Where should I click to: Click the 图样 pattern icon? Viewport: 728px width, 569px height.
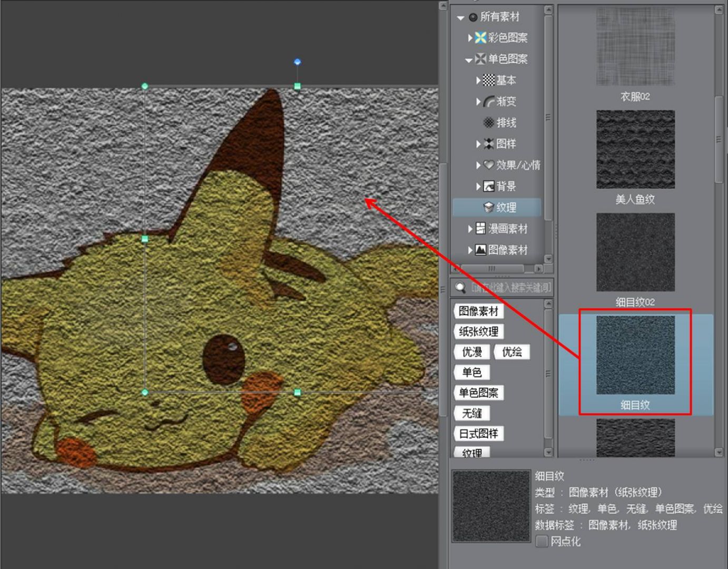point(489,144)
